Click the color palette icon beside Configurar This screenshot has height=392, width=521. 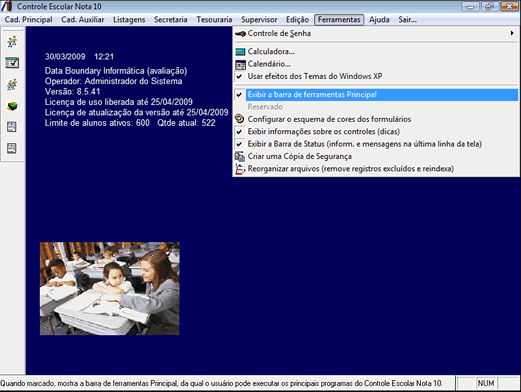240,119
